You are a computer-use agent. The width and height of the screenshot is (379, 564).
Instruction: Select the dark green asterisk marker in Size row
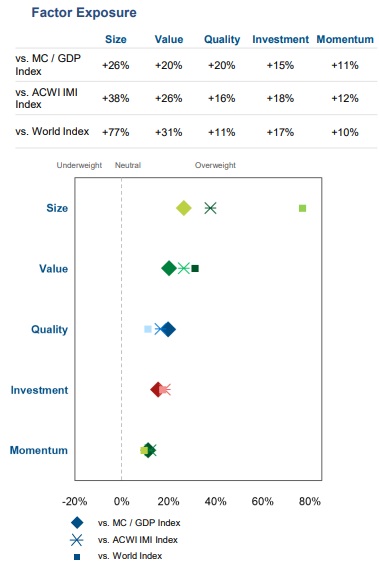(x=210, y=208)
